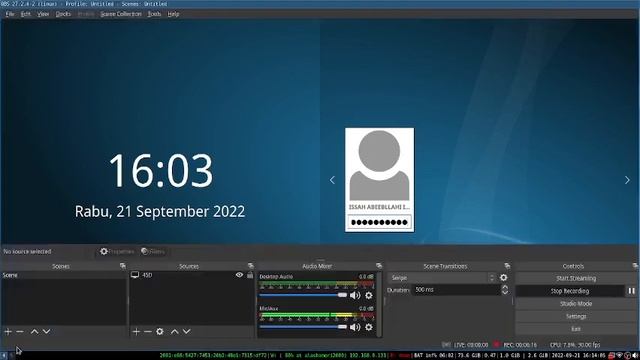
Task: Click the Audio Mixer scrollbar
Action: click(x=379, y=304)
